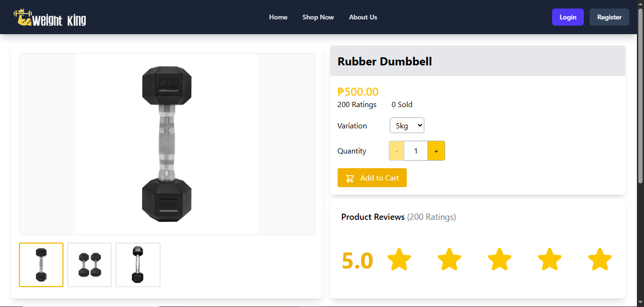Click the quantity input field

[416, 151]
